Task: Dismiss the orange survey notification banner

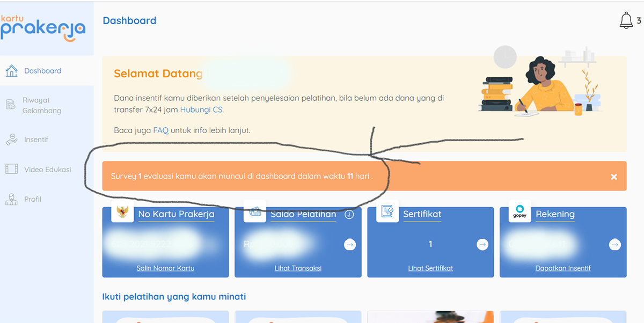Action: coord(614,177)
